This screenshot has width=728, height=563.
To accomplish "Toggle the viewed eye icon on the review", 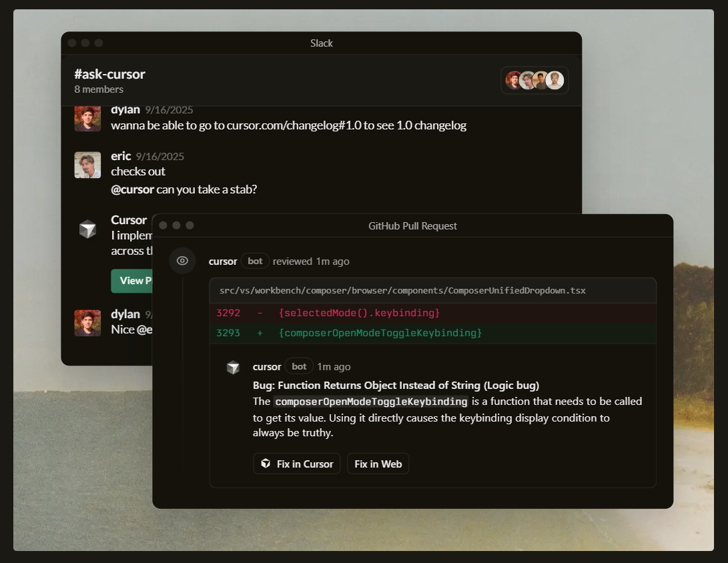I will [182, 261].
